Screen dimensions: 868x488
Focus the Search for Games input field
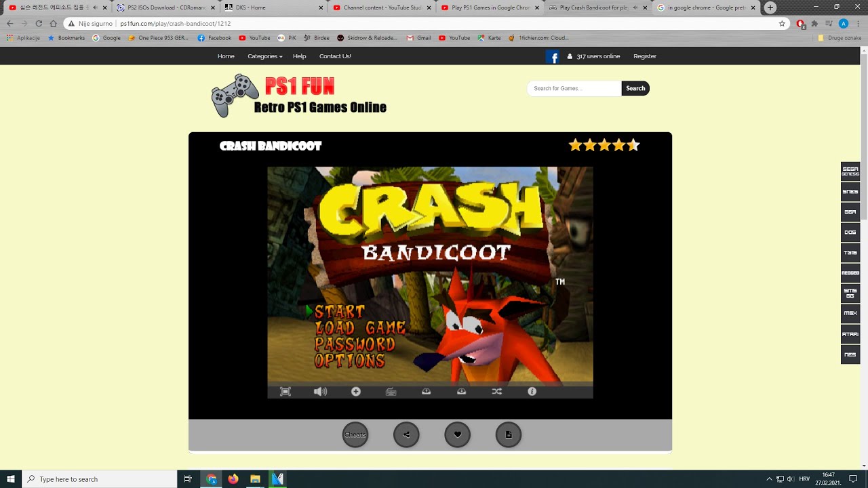[x=574, y=88]
